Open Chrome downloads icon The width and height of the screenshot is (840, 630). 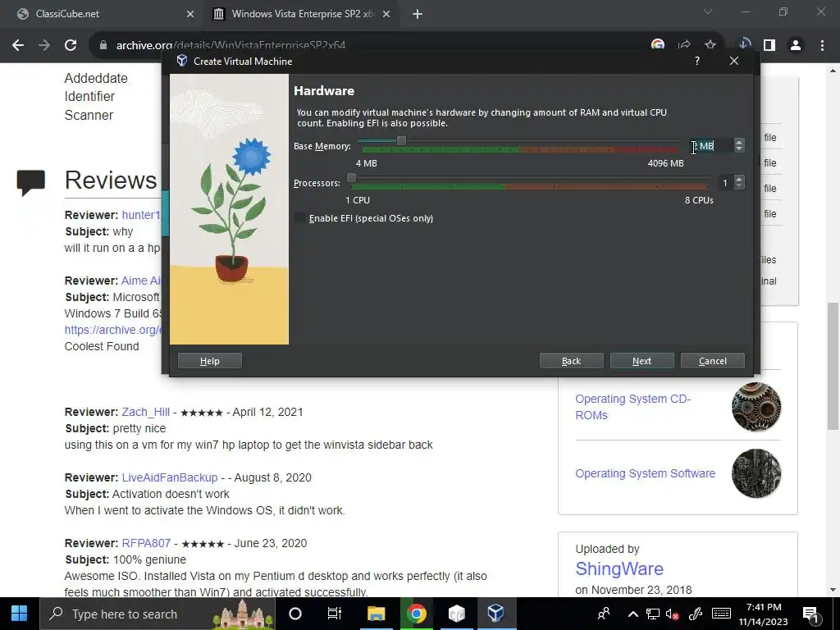click(743, 44)
